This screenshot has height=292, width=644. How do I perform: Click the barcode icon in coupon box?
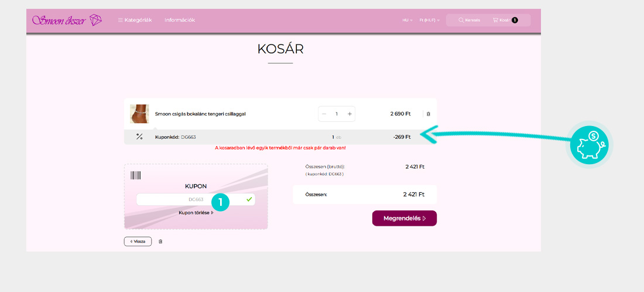point(135,175)
